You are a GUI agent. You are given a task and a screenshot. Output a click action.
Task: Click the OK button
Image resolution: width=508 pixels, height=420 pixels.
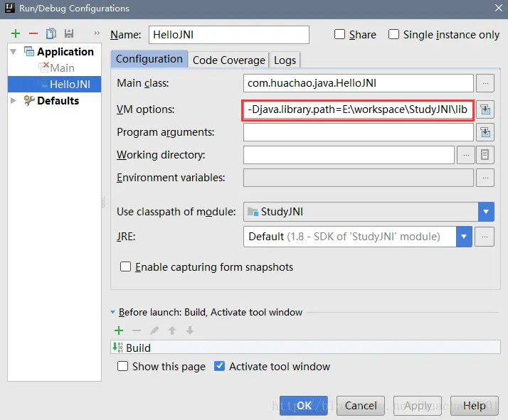click(304, 406)
